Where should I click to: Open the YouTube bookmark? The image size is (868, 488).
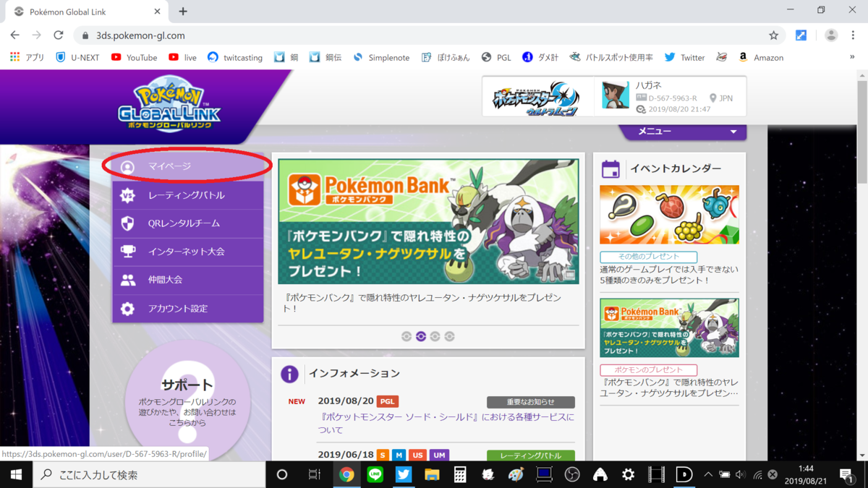click(x=134, y=57)
